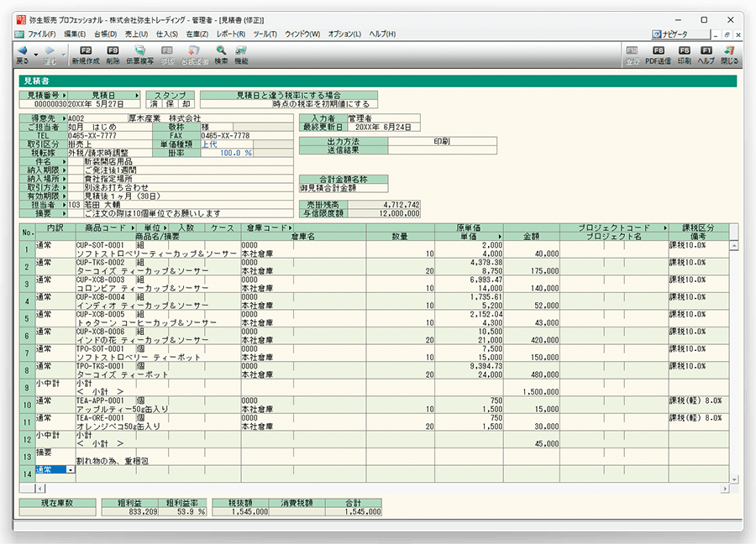The image size is (756, 544).
Task: Click the F5 印刷 print icon
Action: pos(684,50)
